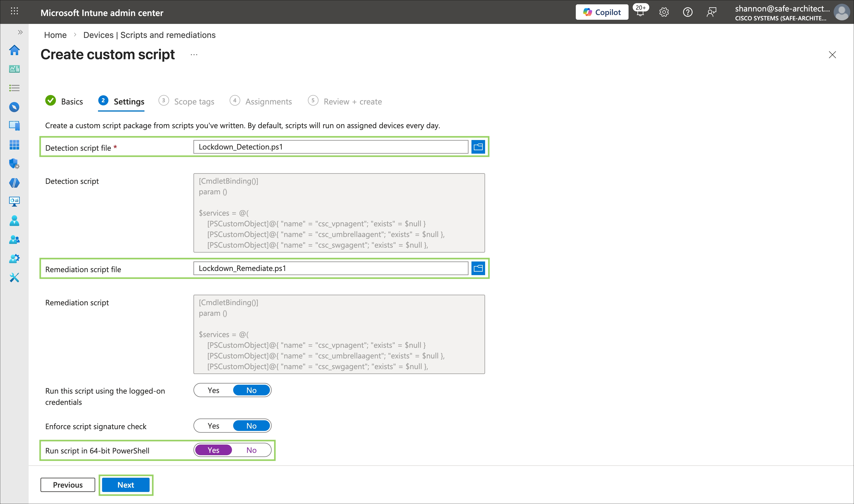Click the Previous button

tap(68, 485)
